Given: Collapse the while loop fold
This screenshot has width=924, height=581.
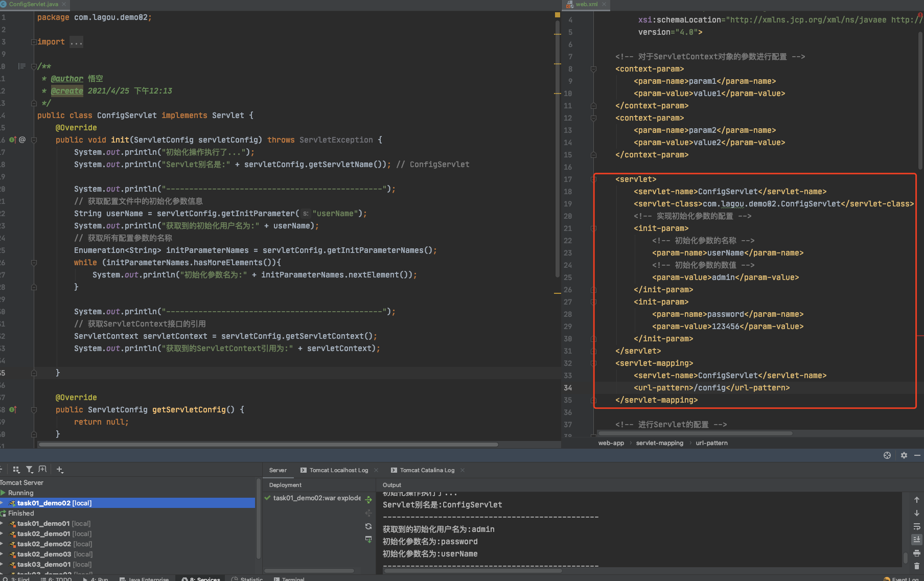Looking at the screenshot, I should point(34,263).
